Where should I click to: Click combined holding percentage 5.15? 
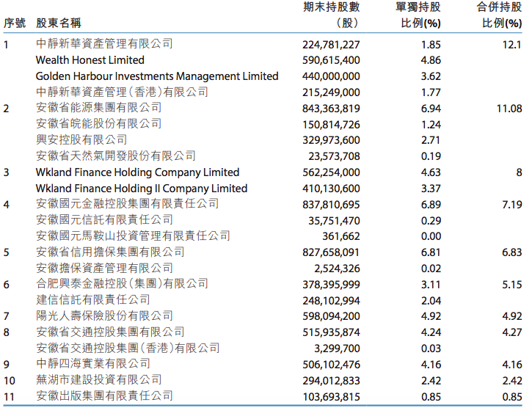point(512,285)
